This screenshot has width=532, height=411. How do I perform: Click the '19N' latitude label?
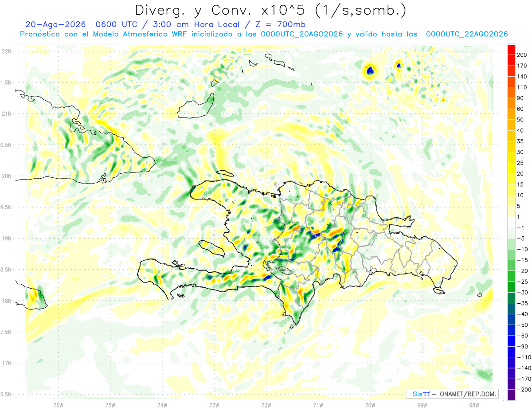coord(6,238)
